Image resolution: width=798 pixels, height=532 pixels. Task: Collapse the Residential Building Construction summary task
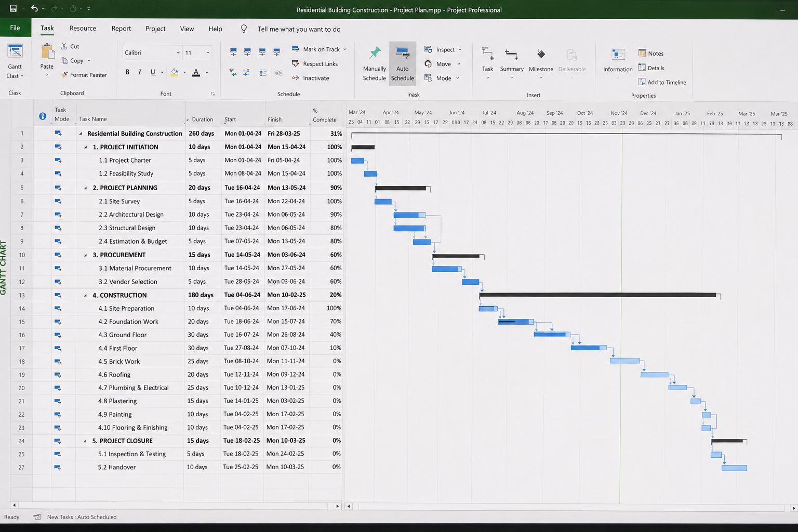(81, 134)
